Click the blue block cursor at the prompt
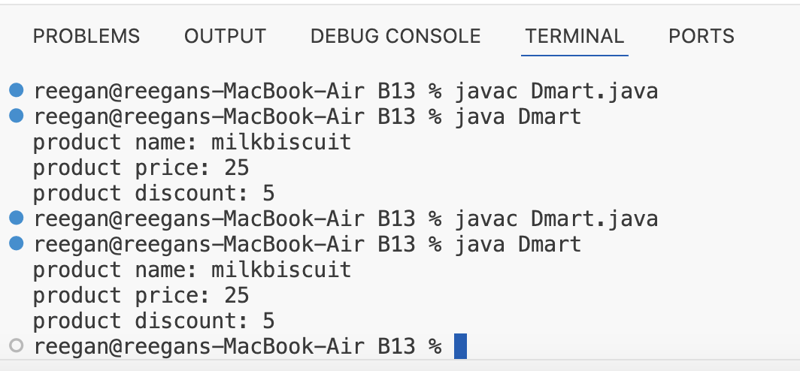Viewport: 800px width, 371px height. [460, 346]
